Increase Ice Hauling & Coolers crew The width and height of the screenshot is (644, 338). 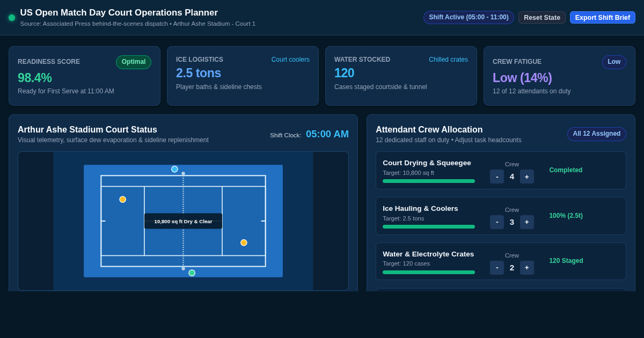(527, 222)
